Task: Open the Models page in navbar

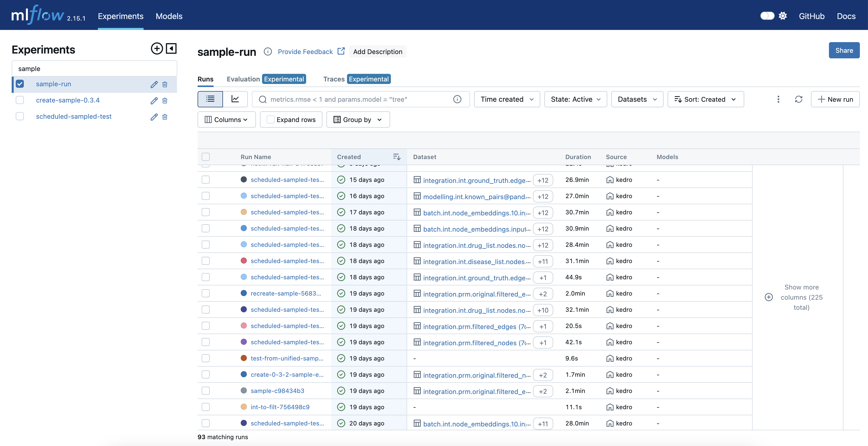Action: click(x=169, y=16)
